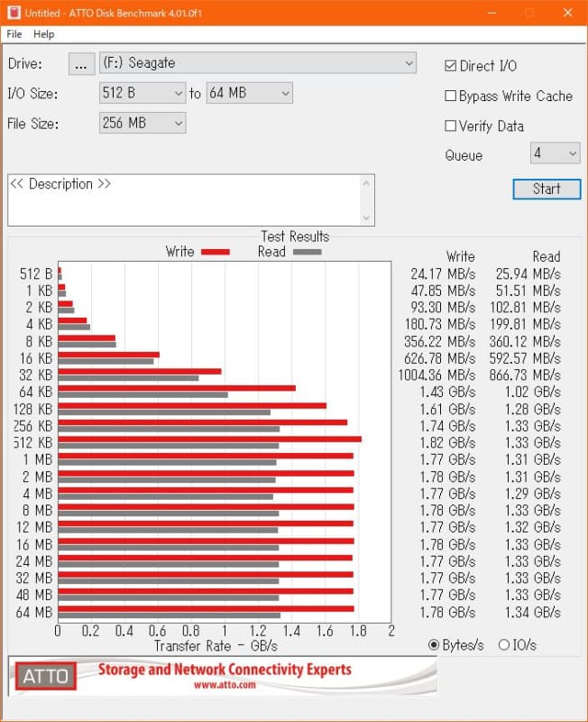This screenshot has height=722, width=588.
Task: Click the ATTO Disk Benchmark title bar icon
Action: pos(14,13)
